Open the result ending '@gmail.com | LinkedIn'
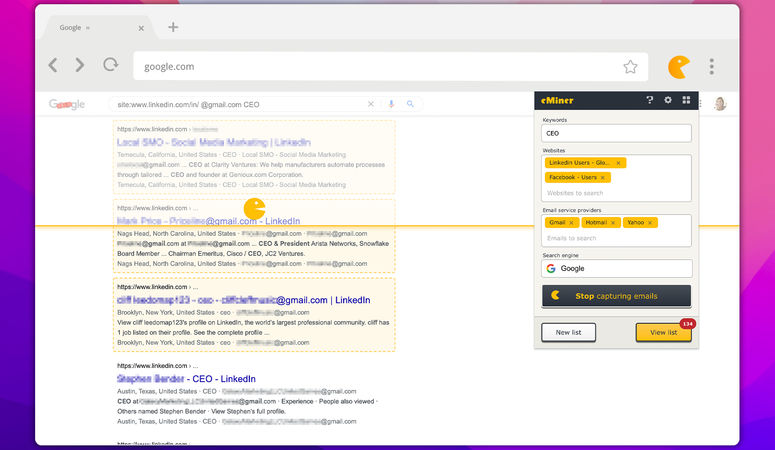The width and height of the screenshot is (775, 450). click(x=244, y=300)
